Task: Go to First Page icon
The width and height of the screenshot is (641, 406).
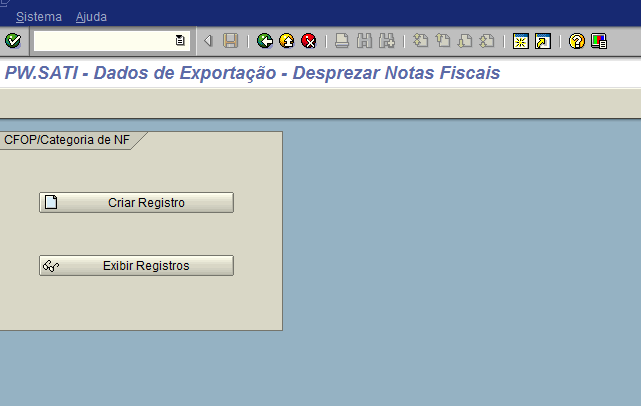Action: coord(421,41)
